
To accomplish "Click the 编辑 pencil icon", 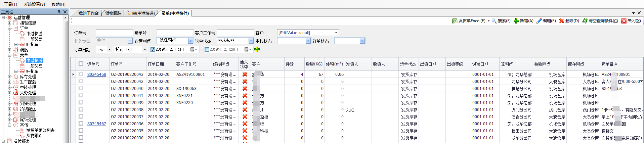I will (x=539, y=21).
